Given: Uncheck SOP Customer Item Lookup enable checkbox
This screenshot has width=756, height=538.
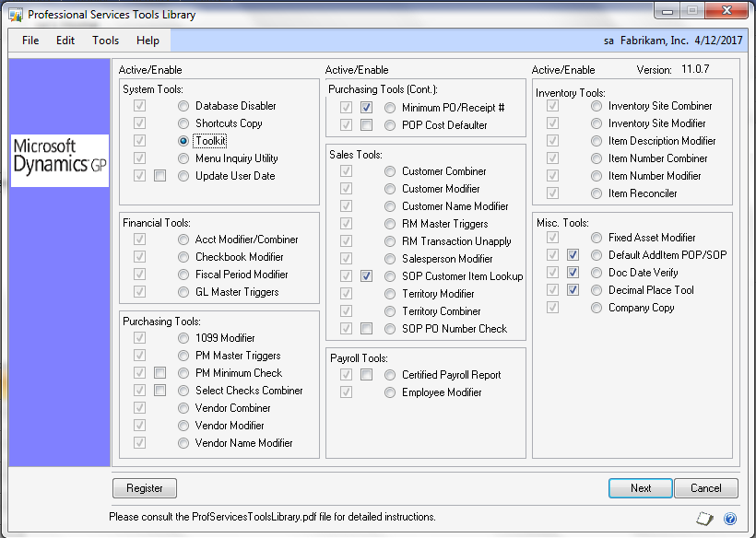Looking at the screenshot, I should 366,276.
